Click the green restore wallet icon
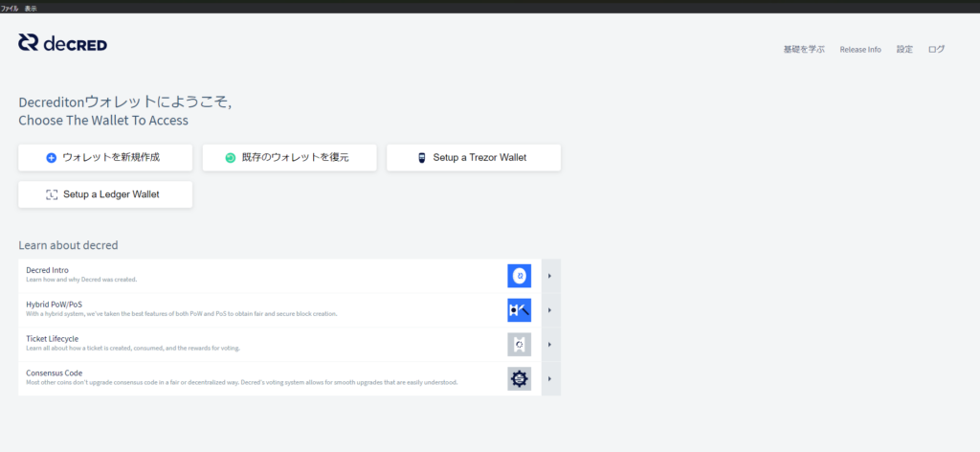The image size is (980, 452). (x=230, y=158)
